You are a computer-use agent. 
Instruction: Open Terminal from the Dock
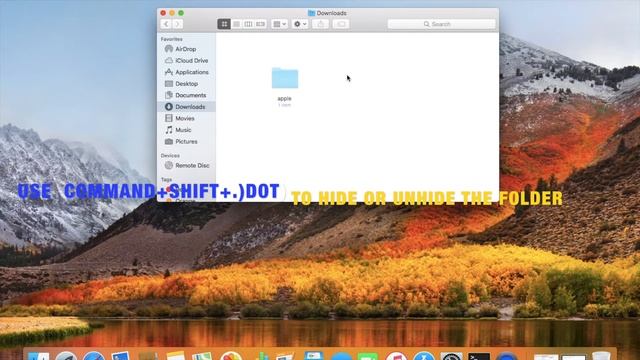pyautogui.click(x=479, y=356)
